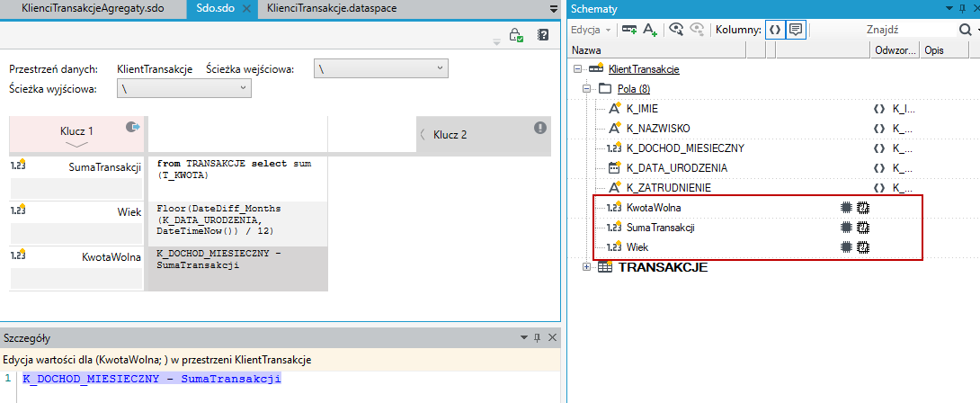This screenshot has height=403, width=980.
Task: Click the enabled eye with key icon in Schematy
Action: 676,29
